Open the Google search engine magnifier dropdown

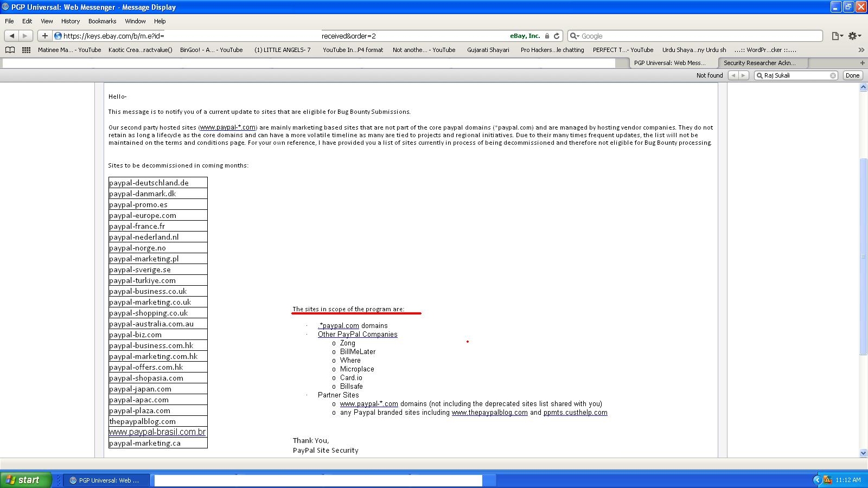point(575,36)
